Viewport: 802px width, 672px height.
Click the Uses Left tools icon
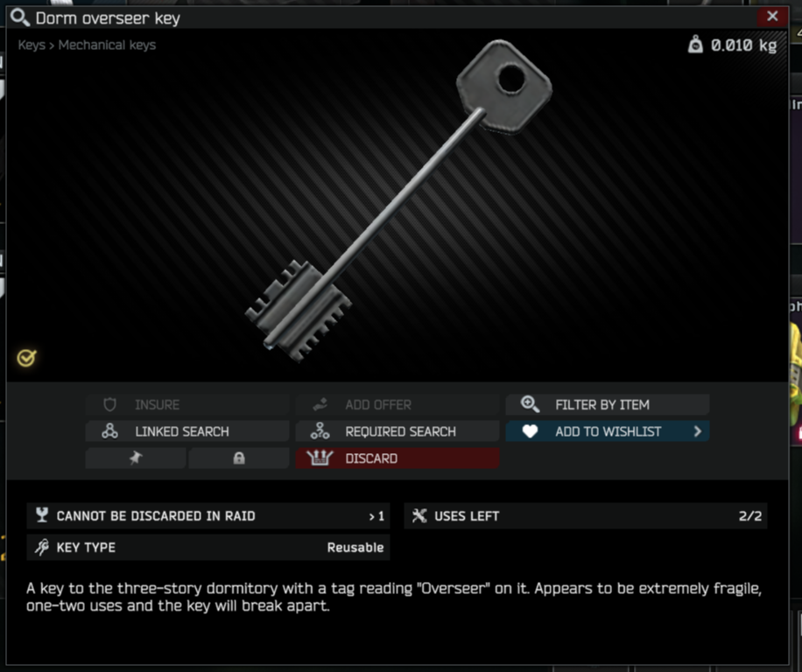pyautogui.click(x=419, y=515)
